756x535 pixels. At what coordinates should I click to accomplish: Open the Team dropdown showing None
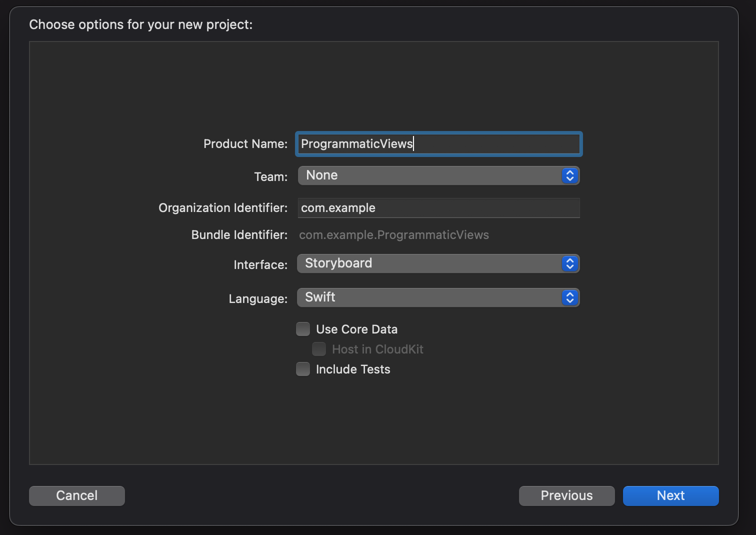click(430, 175)
